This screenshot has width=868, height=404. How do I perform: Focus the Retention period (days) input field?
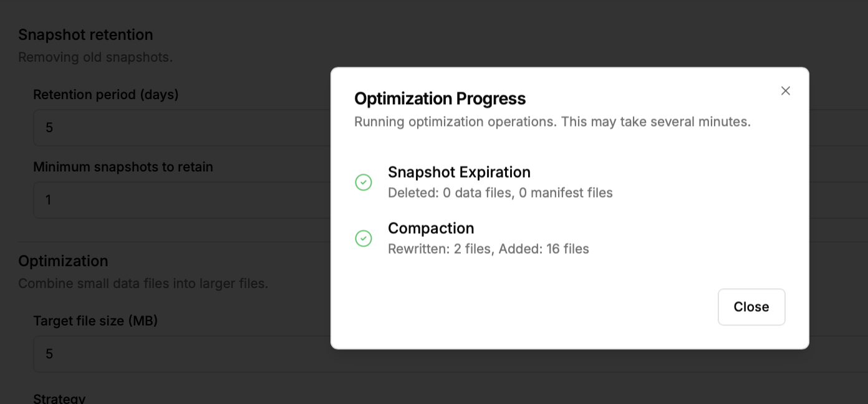(181, 128)
